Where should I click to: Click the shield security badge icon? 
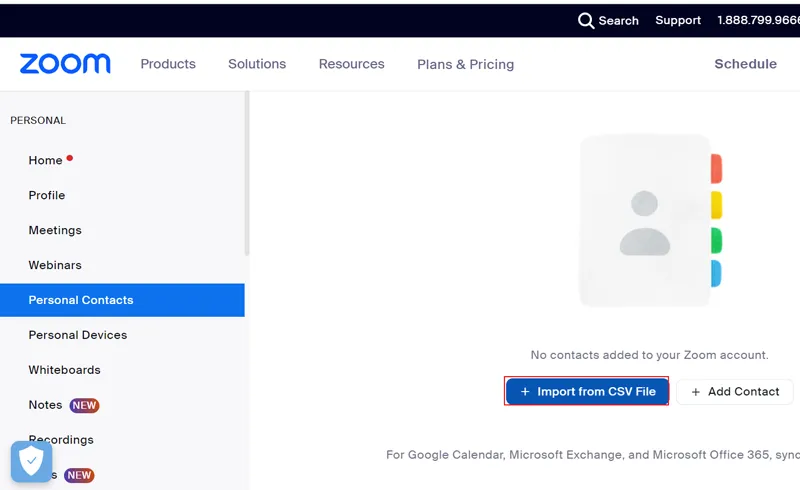tap(32, 461)
